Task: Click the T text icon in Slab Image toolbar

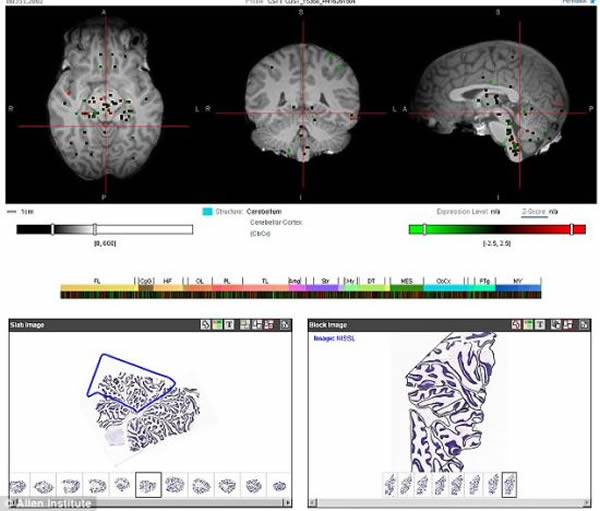Action: click(228, 325)
